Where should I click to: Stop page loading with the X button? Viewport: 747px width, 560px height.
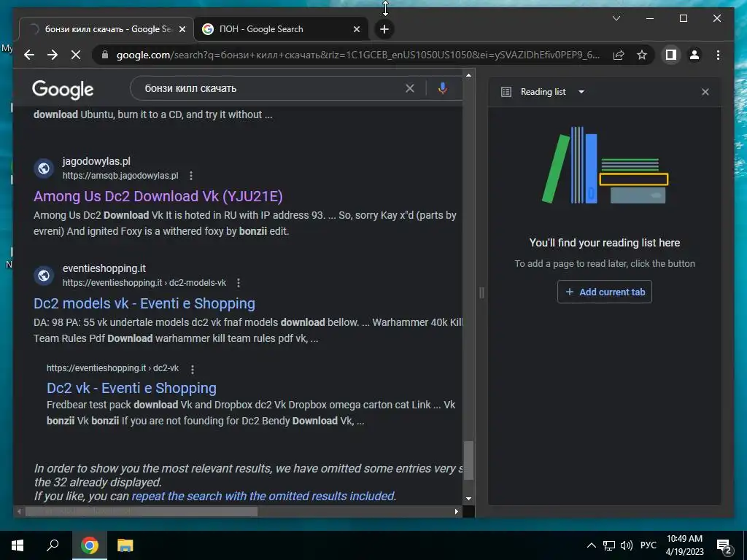(x=76, y=55)
